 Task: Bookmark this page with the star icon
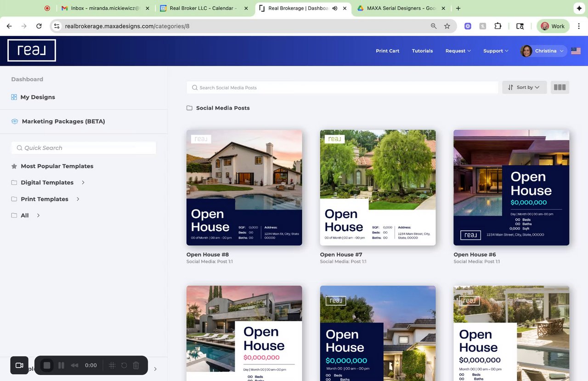tap(447, 26)
